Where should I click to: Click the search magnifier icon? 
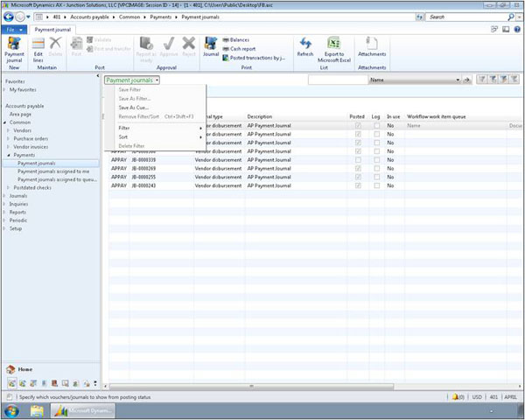511,17
